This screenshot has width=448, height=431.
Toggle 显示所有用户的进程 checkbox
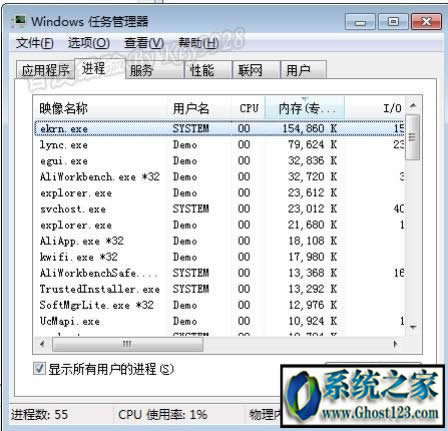(39, 369)
